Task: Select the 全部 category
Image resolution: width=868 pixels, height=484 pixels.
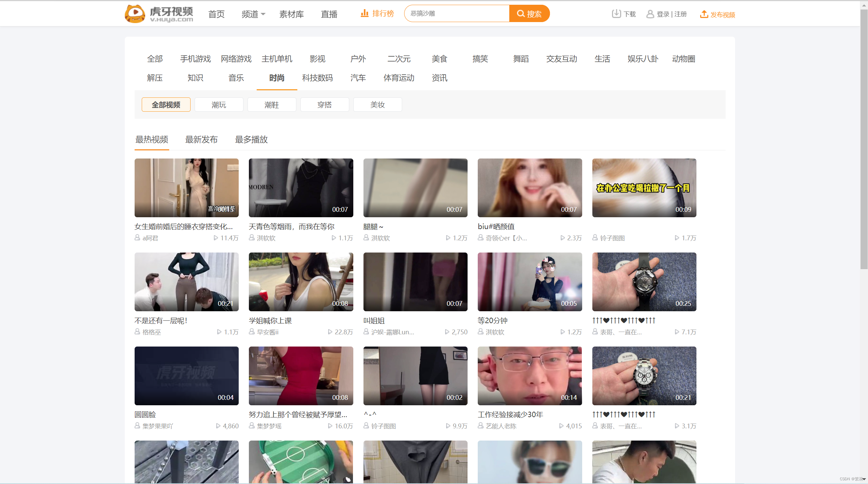Action: [x=155, y=59]
